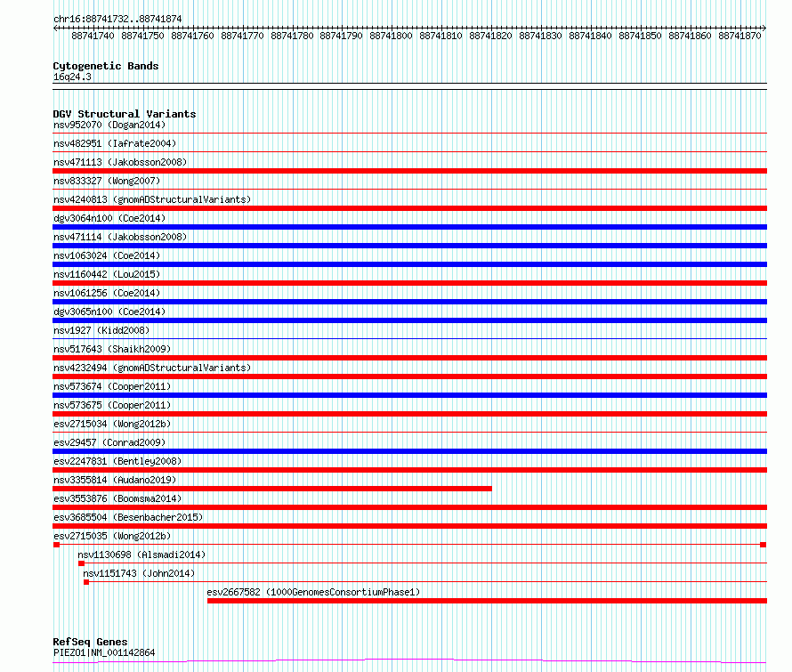Viewport: 792px width, 672px height.
Task: Open the nsv1061256 (Coe2014) label
Action: click(107, 293)
